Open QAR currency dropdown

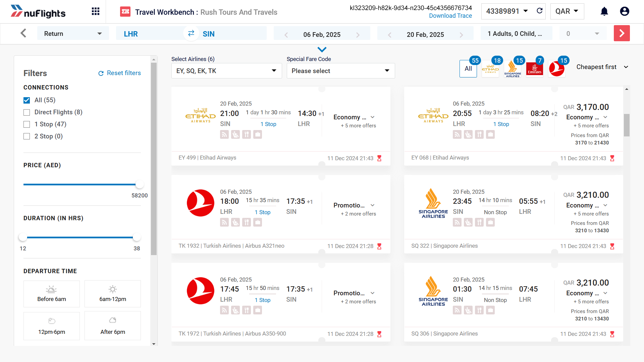point(567,11)
